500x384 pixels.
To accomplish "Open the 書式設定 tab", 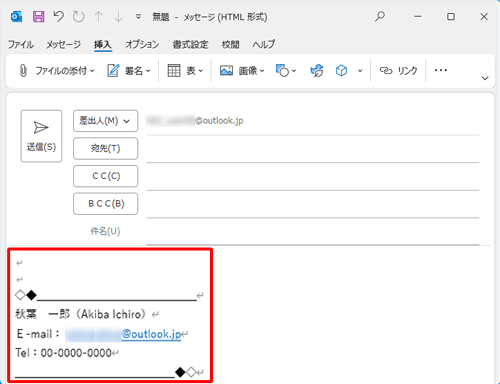I will (190, 44).
